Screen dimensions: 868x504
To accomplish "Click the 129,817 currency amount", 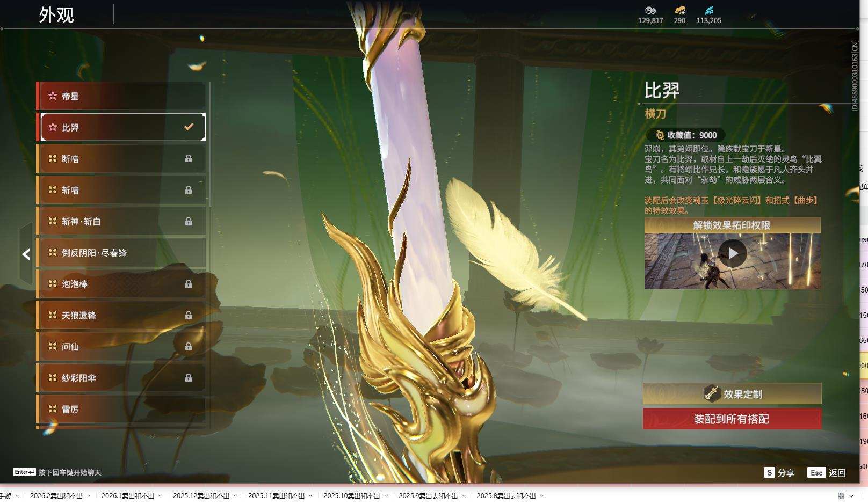I will point(651,20).
